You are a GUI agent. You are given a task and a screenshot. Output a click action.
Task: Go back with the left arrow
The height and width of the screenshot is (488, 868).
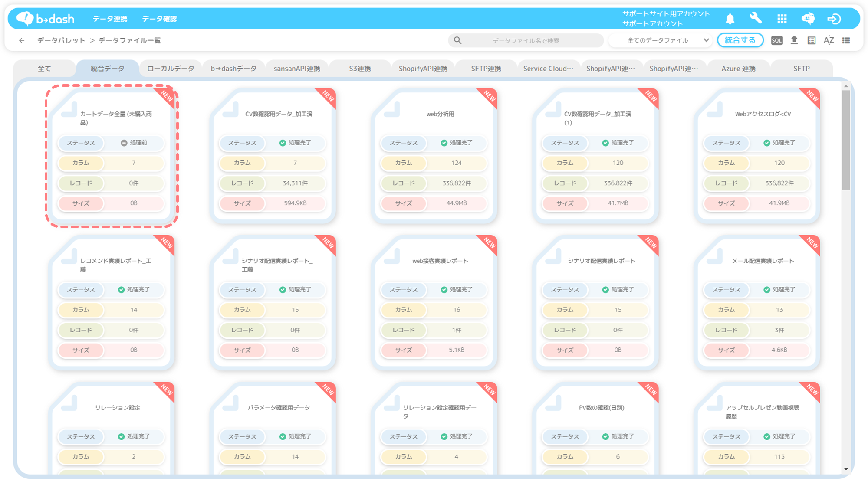pyautogui.click(x=22, y=40)
